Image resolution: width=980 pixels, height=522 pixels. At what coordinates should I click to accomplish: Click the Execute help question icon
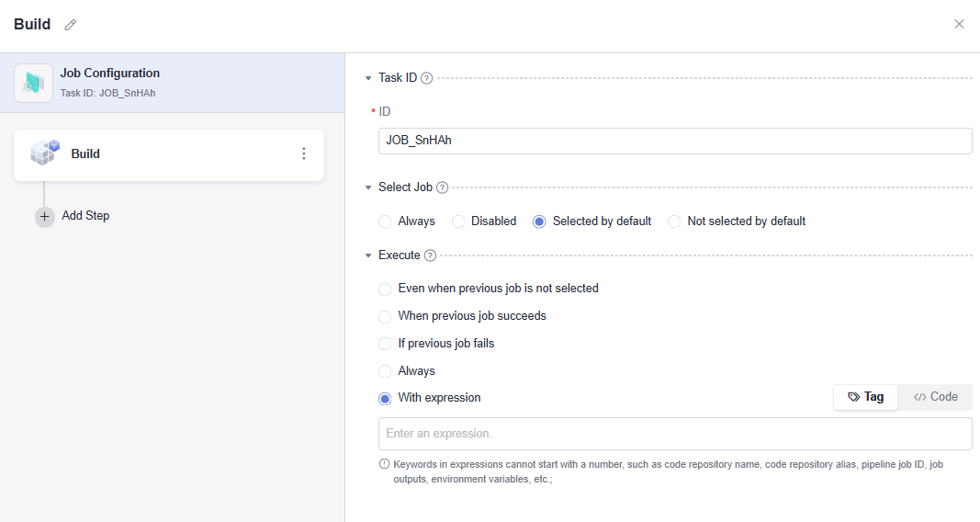[430, 255]
